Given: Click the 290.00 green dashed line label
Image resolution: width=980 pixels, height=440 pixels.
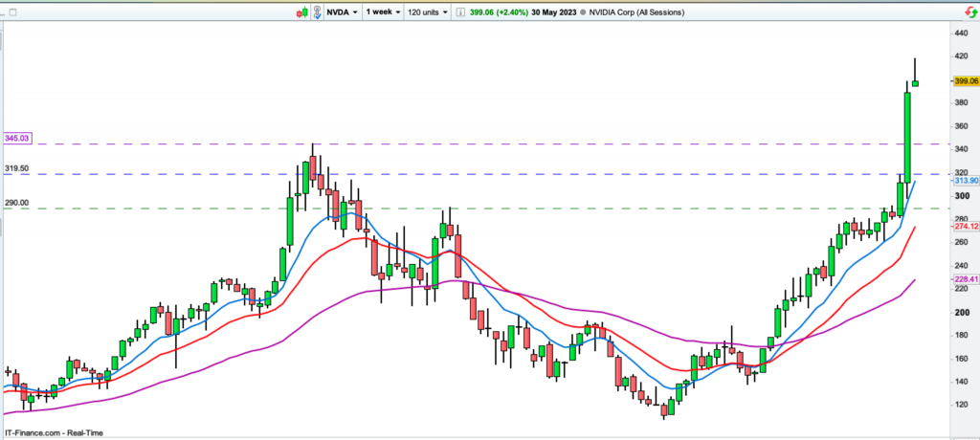Looking at the screenshot, I should click(x=16, y=203).
